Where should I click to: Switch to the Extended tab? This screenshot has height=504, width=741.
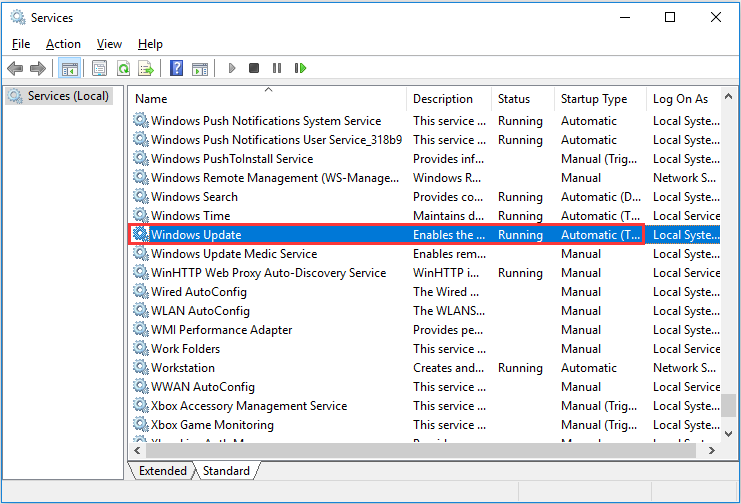click(162, 471)
